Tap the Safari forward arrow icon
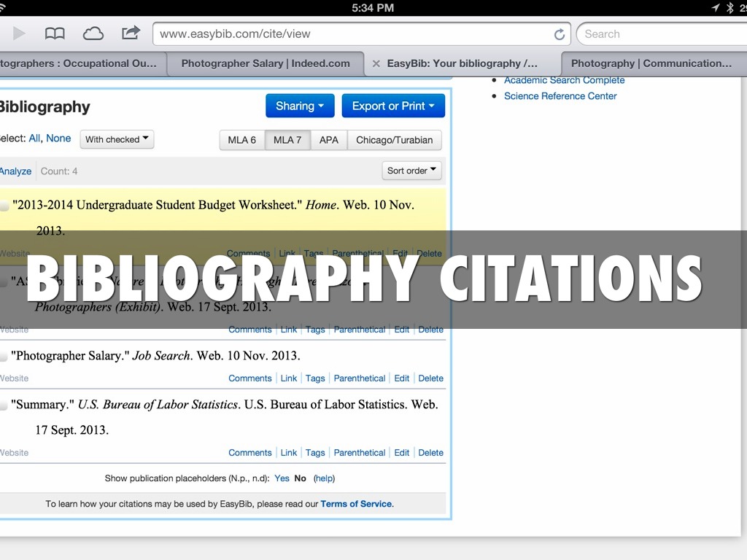This screenshot has height=560, width=747. [x=19, y=34]
